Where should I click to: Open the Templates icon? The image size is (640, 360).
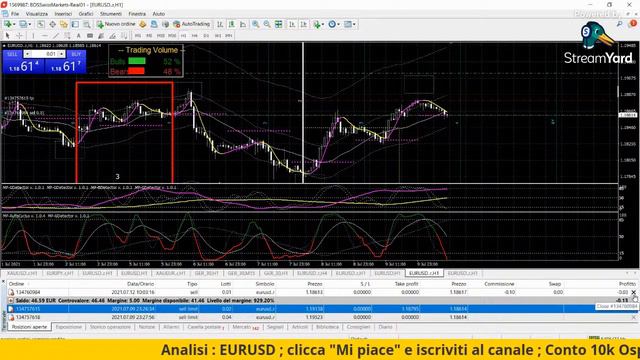point(348,24)
